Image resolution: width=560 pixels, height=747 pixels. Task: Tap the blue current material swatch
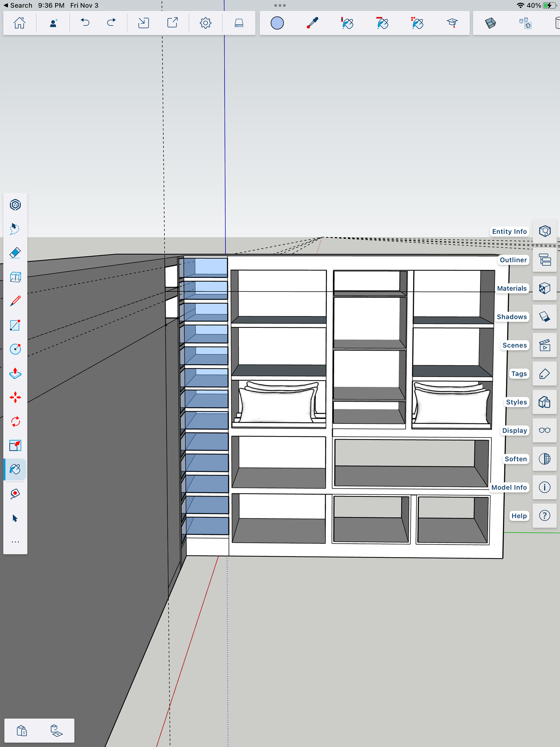click(x=277, y=23)
